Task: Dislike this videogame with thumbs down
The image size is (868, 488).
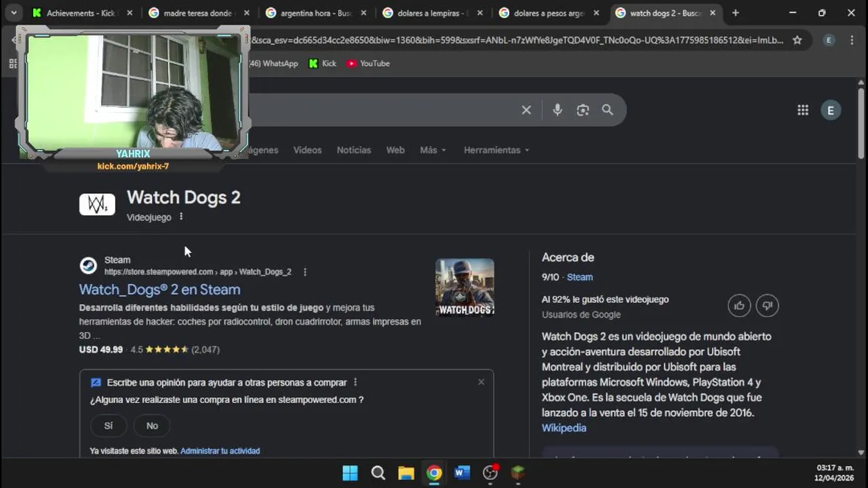Action: pyautogui.click(x=768, y=306)
